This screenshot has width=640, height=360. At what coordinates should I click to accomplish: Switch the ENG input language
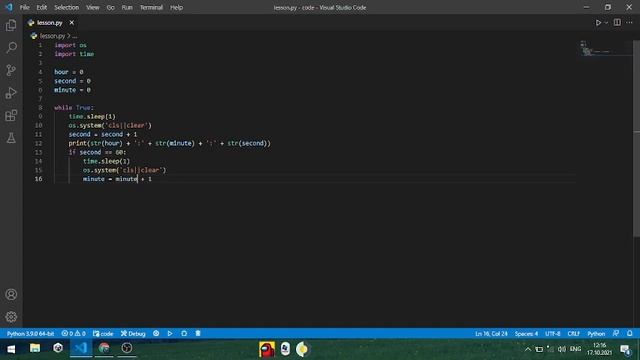pyautogui.click(x=575, y=349)
